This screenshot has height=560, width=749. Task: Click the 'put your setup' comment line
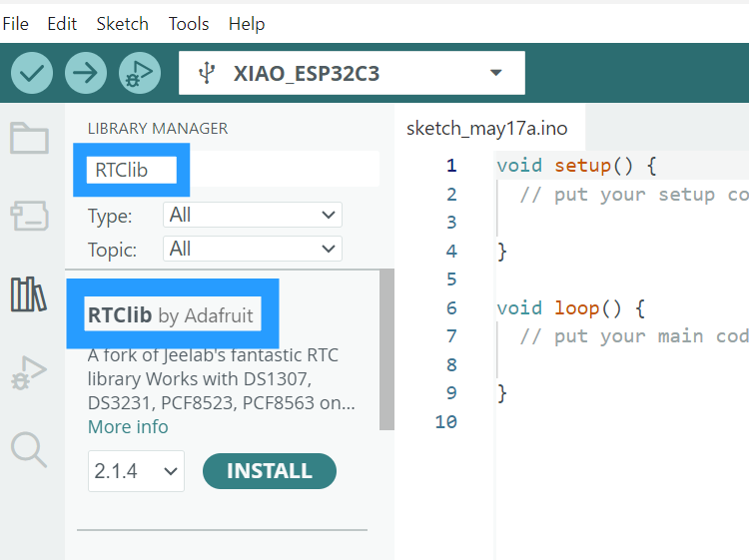[x=634, y=195]
